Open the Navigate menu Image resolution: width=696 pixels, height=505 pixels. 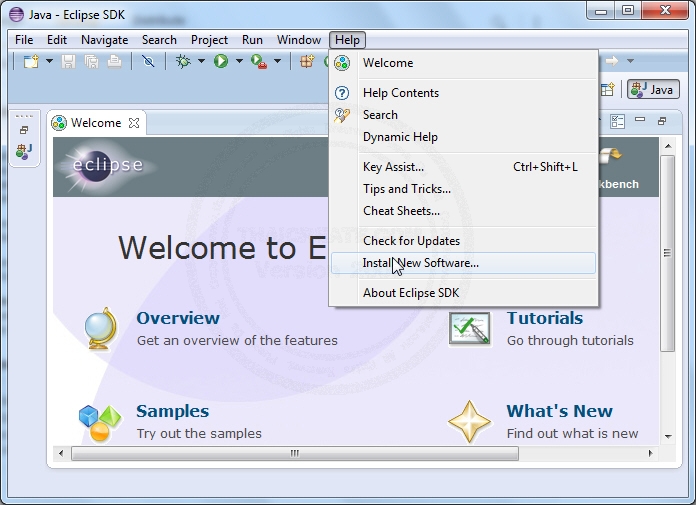click(x=104, y=40)
